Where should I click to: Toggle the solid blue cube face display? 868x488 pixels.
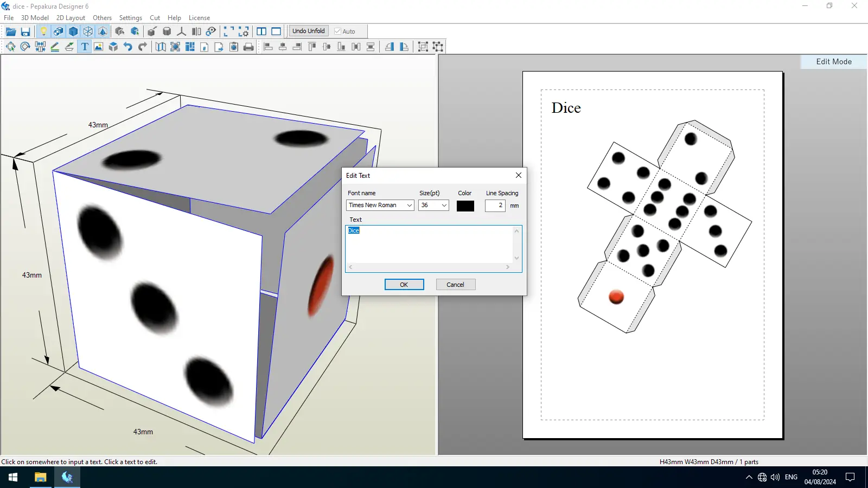point(73,31)
